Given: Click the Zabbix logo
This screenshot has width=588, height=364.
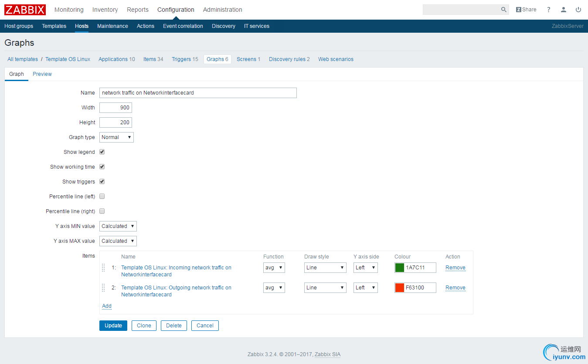Looking at the screenshot, I should point(25,10).
